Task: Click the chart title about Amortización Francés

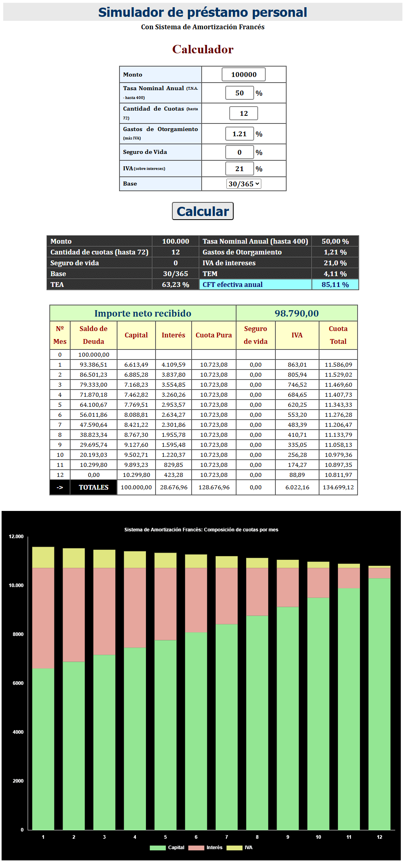Action: pyautogui.click(x=201, y=530)
